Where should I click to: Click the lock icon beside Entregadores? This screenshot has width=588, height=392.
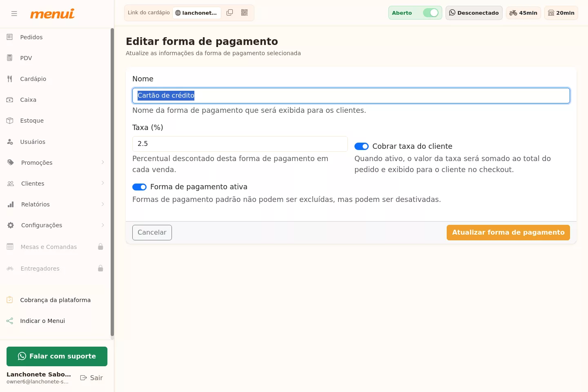tap(100, 268)
